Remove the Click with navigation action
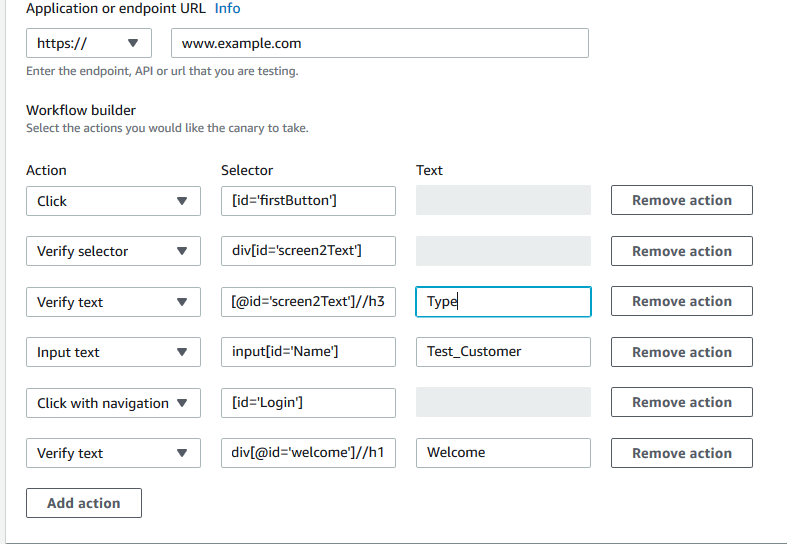 (681, 402)
